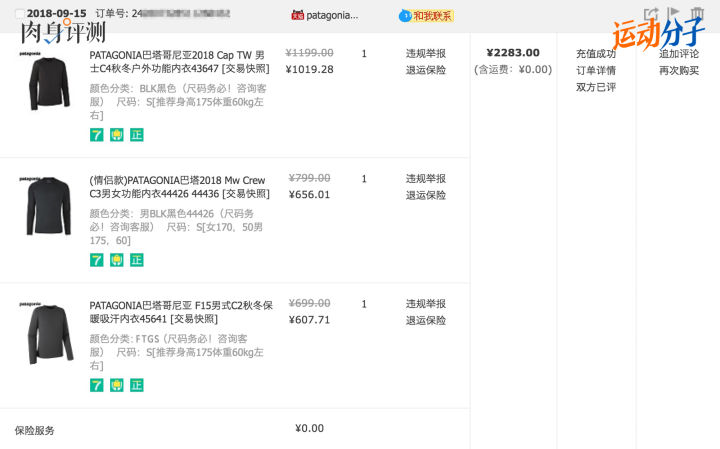Click the insurance service amount ¥0.00

[x=309, y=428]
